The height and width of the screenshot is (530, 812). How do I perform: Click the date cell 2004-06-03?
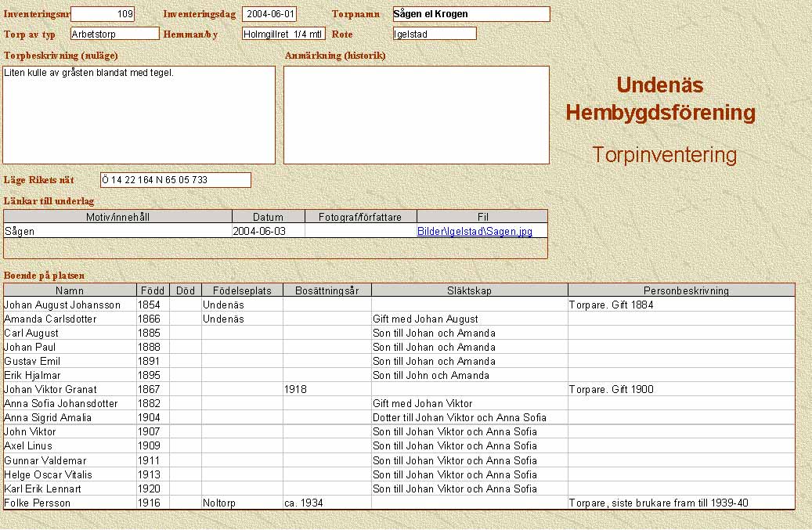tap(268, 232)
